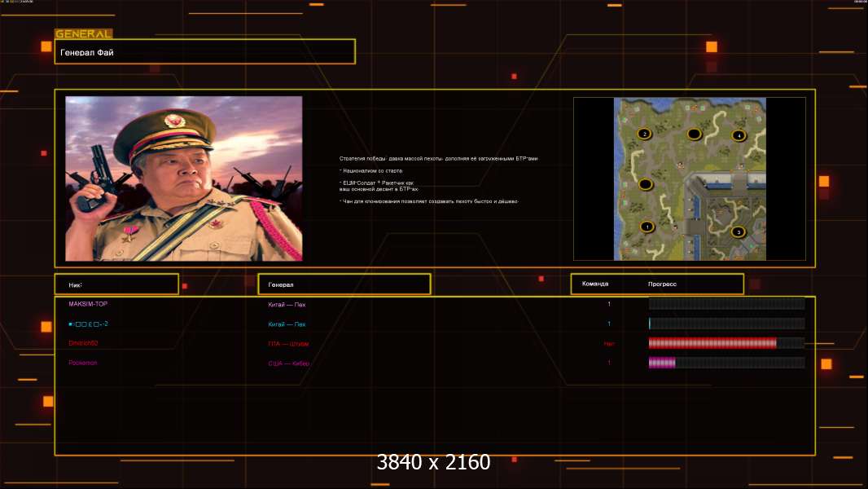
Task: Click player Dmitrich82 in the list
Action: pyautogui.click(x=83, y=343)
